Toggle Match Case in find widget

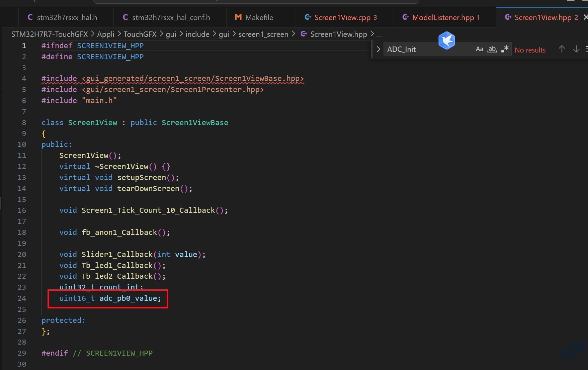point(479,49)
